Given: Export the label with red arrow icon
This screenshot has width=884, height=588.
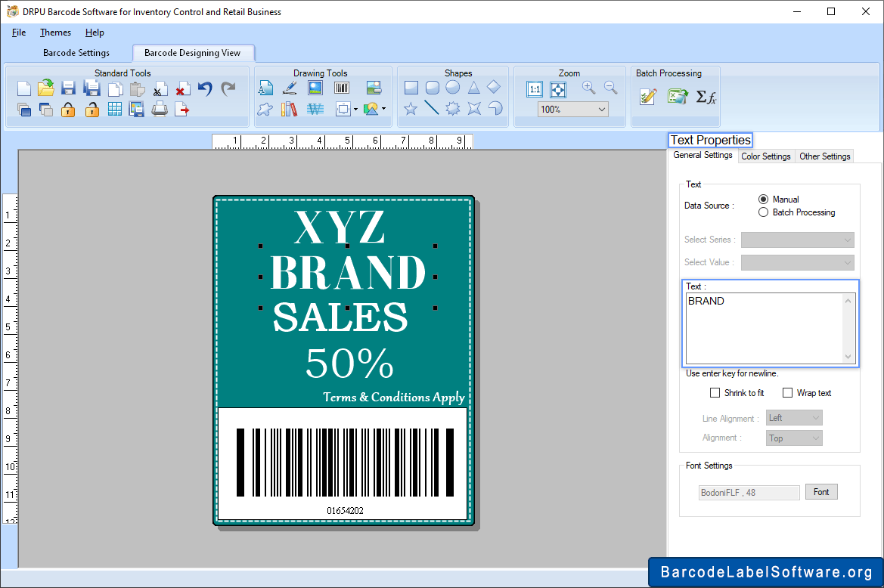Looking at the screenshot, I should pos(182,109).
